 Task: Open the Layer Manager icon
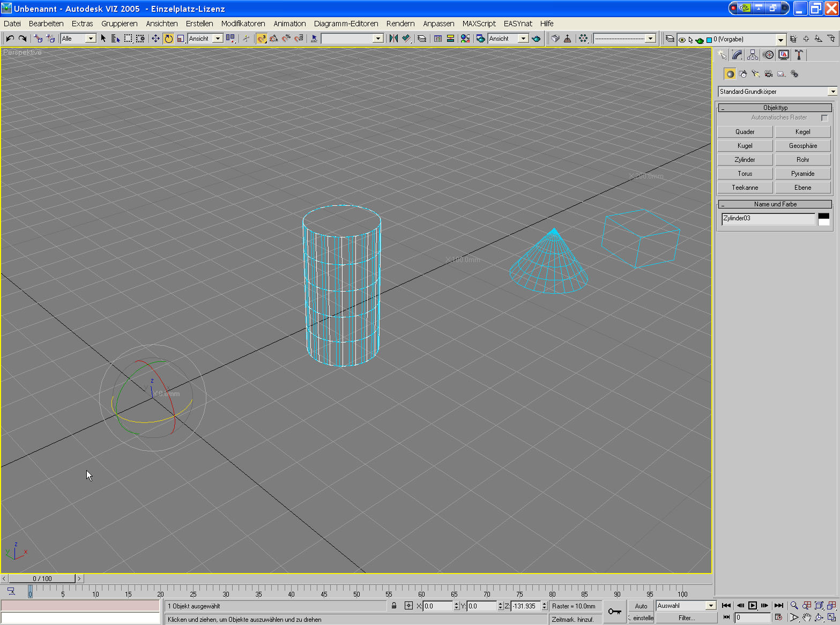(x=670, y=39)
